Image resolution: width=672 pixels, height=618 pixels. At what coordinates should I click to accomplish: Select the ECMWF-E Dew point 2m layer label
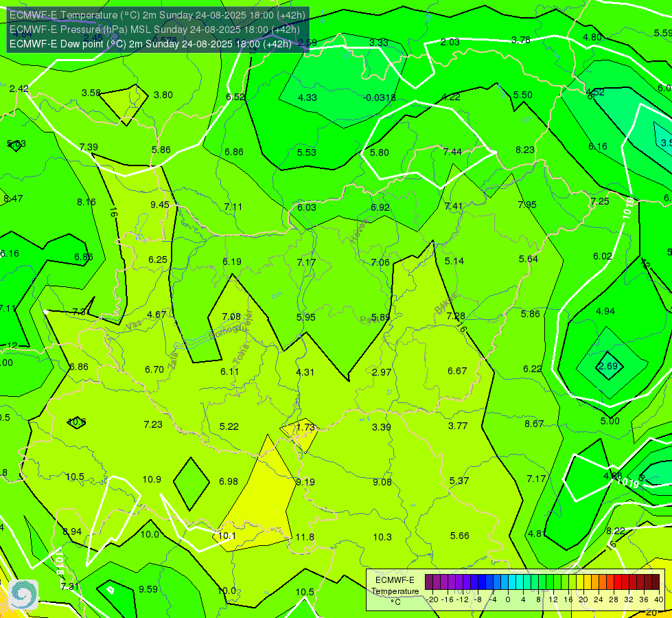point(150,44)
